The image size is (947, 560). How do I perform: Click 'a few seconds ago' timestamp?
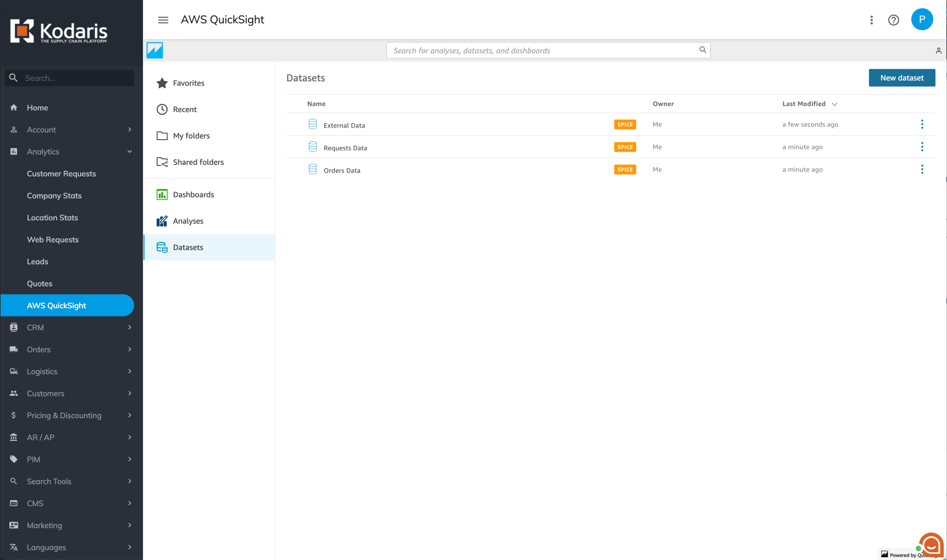click(810, 125)
